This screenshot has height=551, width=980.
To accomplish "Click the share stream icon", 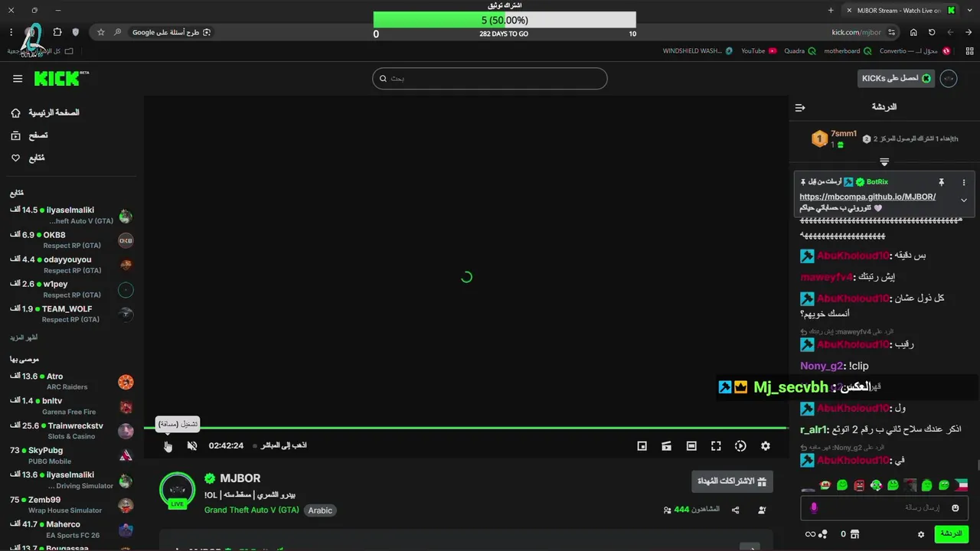I will 736,510.
